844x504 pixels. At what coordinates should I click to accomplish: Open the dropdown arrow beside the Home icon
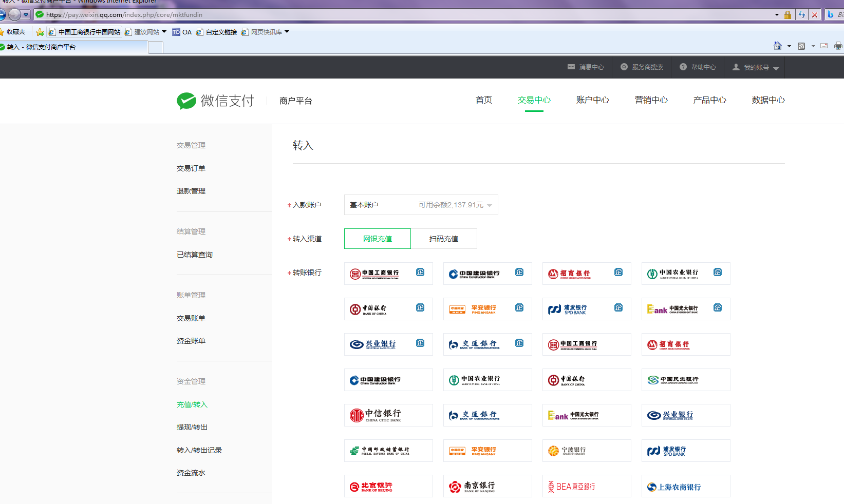coord(789,46)
